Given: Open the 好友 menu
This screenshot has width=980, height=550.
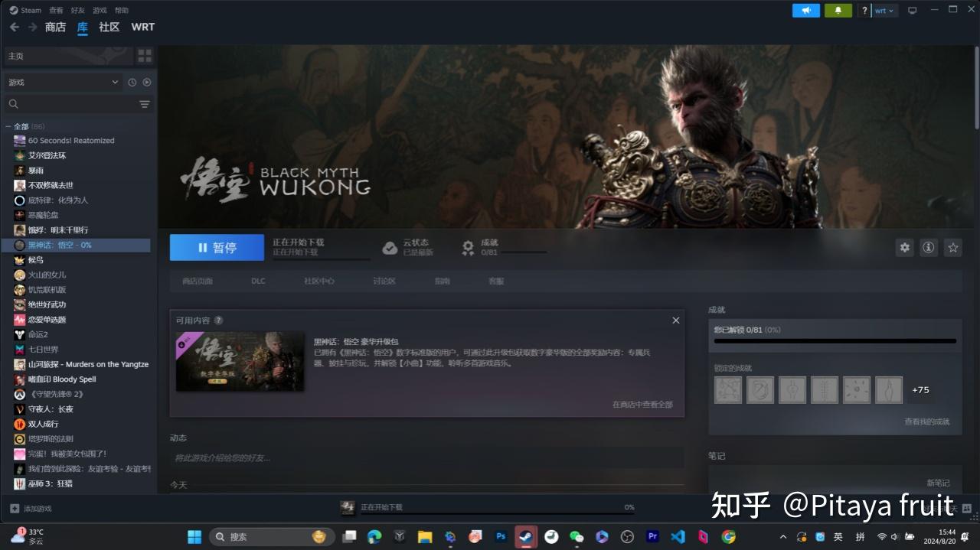Looking at the screenshot, I should point(78,10).
